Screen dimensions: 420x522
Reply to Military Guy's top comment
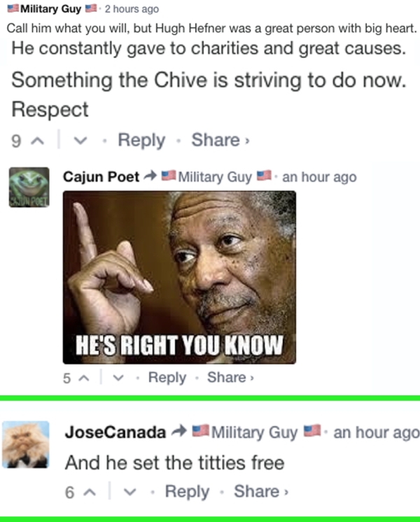pyautogui.click(x=141, y=140)
